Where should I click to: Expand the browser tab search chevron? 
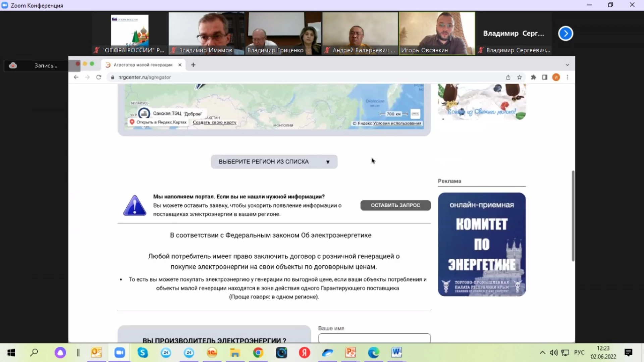pyautogui.click(x=567, y=65)
